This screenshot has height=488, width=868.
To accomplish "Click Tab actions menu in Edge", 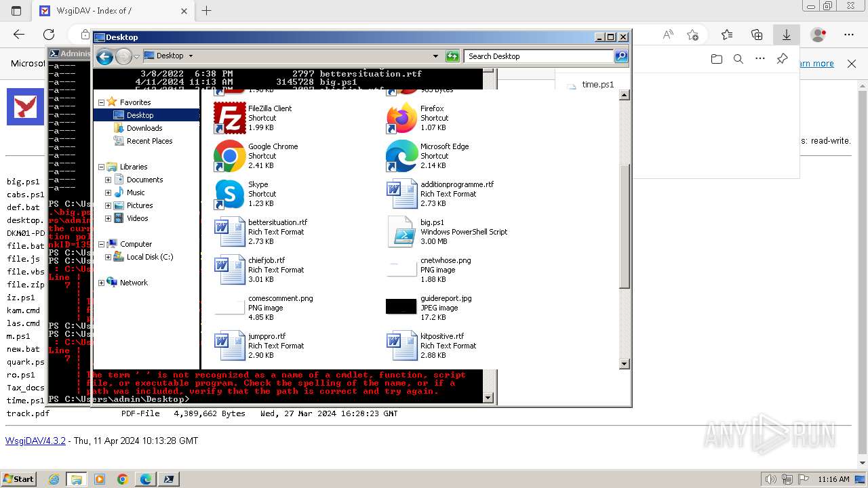I will pyautogui.click(x=16, y=11).
